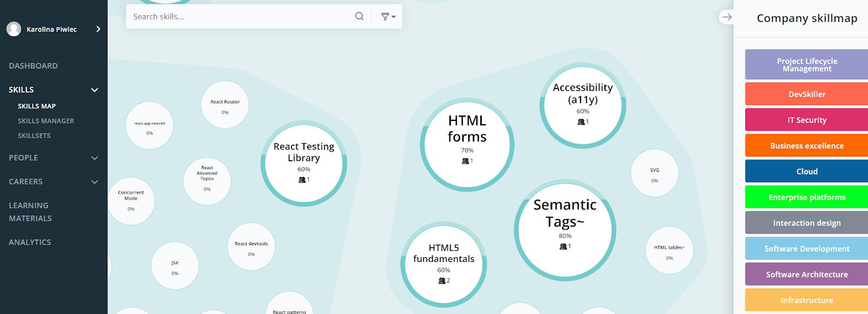Viewport: 868px width, 314px height.
Task: Select the Cloud skill category
Action: [807, 171]
